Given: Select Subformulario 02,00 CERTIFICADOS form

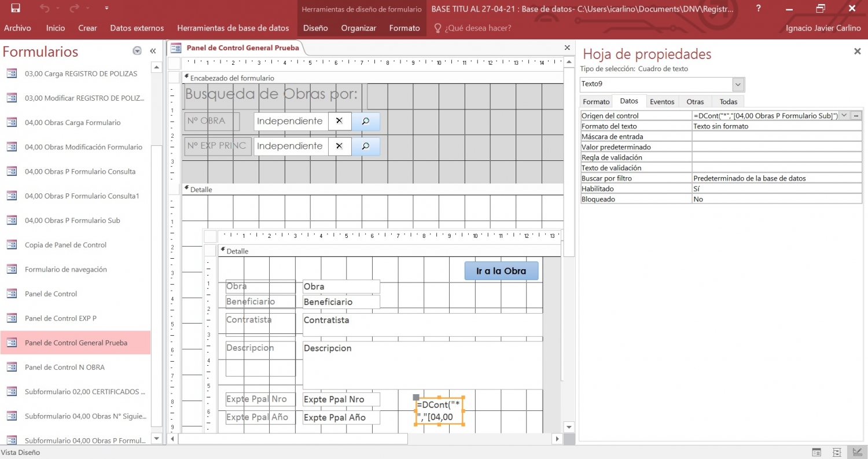Looking at the screenshot, I should click(75, 392).
